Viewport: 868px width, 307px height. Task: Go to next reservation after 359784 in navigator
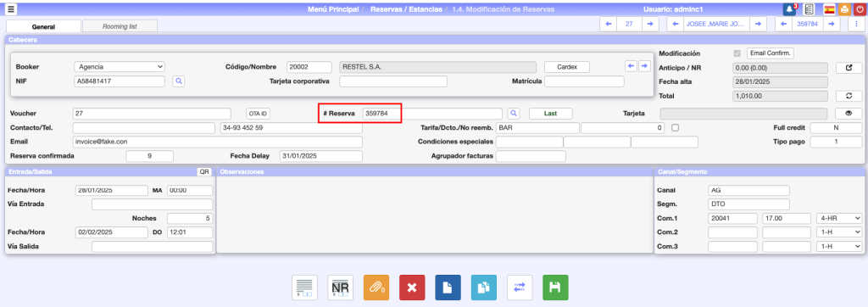click(831, 24)
